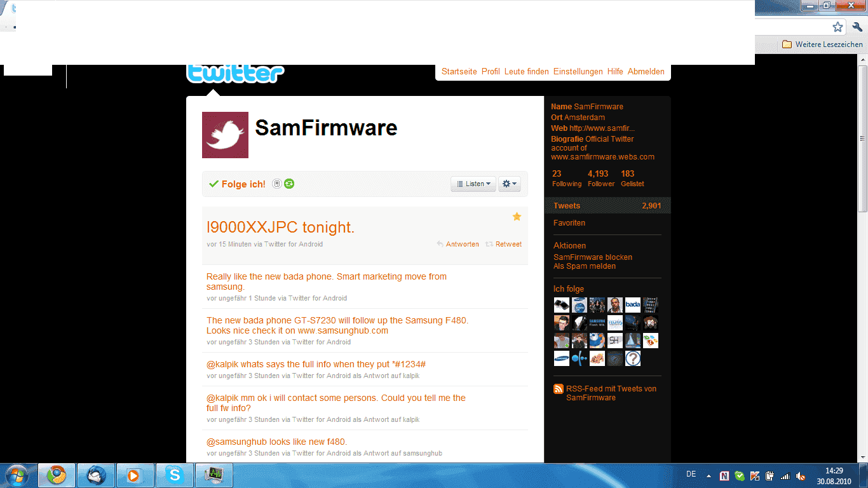868x488 pixels.
Task: Retweet the I9000XXJPC tonight tweet
Action: (508, 244)
